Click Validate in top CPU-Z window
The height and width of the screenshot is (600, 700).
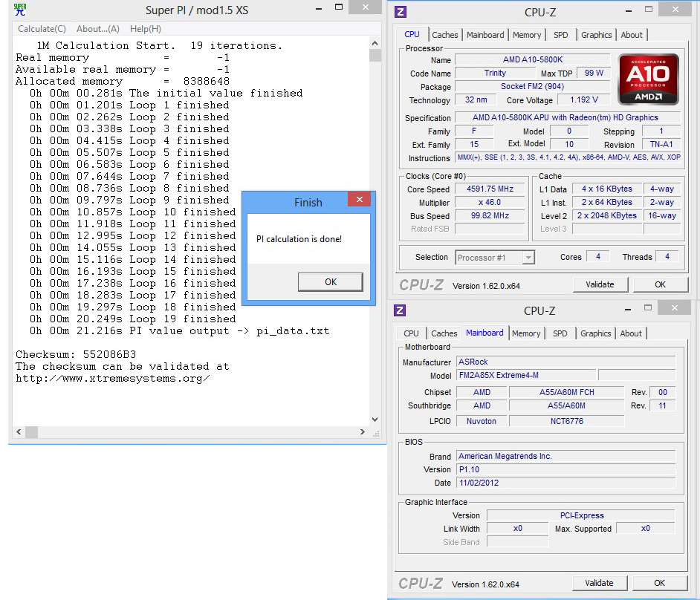(600, 284)
